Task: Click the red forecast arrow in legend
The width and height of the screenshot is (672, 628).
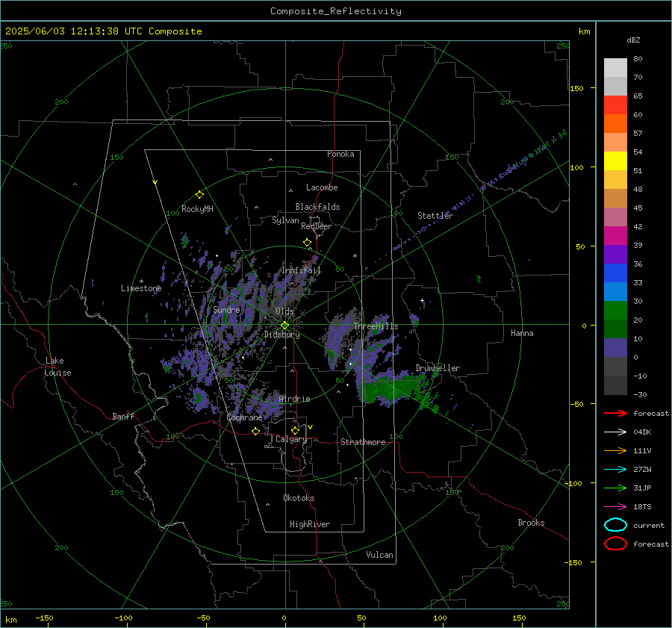Action: click(x=615, y=413)
